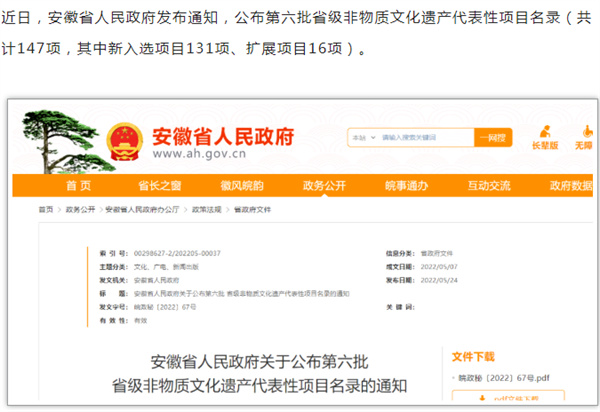Select index number 00298627-2/202205-00037
This screenshot has height=412, width=600.
[177, 254]
